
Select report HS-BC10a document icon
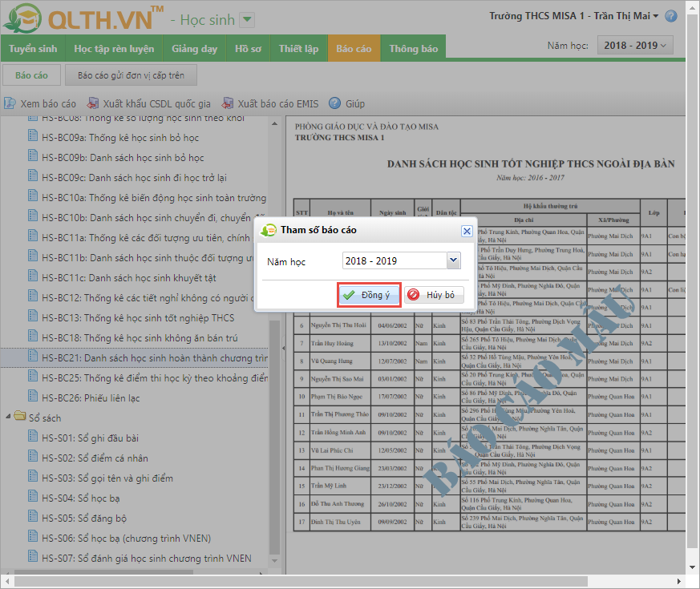tap(33, 196)
